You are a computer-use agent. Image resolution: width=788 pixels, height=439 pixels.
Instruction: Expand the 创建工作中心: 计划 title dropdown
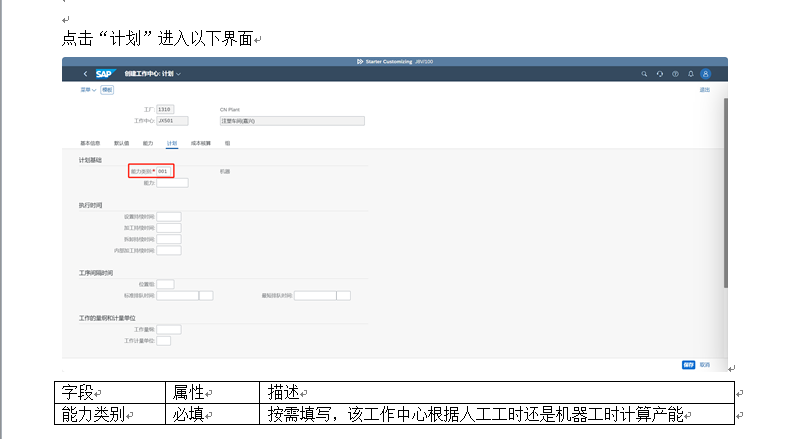pos(179,74)
